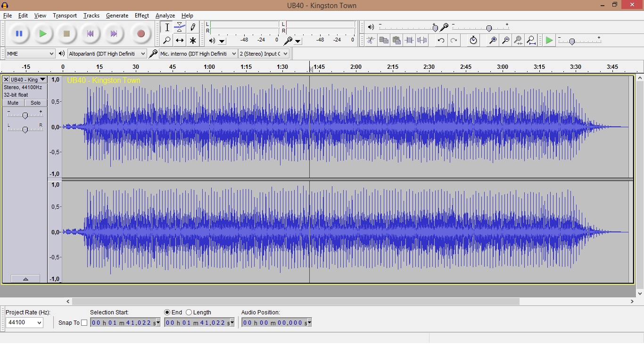Open the 2 (Stereo) input channels dropdown
Image resolution: width=644 pixels, height=362 pixels.
pos(264,54)
